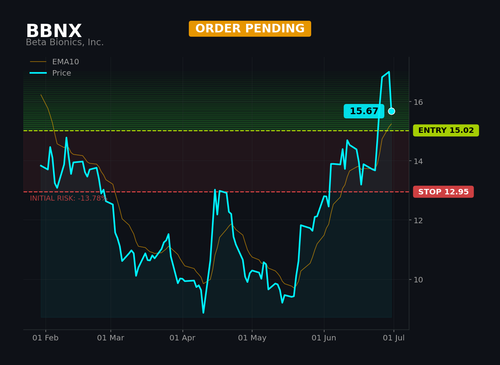Click the 10 y-axis tick label
500x365 pixels.
coord(418,280)
